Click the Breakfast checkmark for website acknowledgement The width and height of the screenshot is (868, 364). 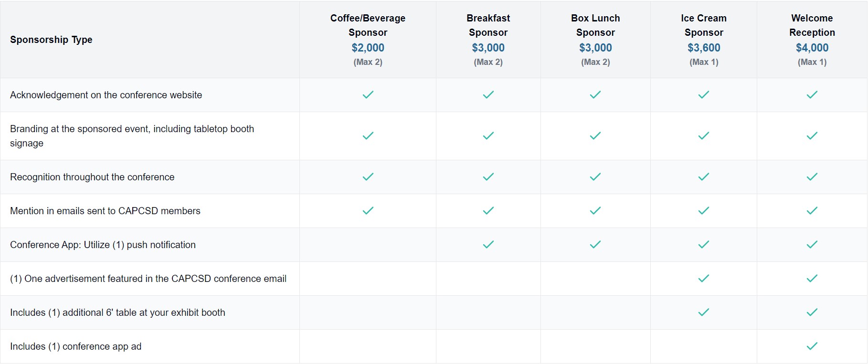point(488,95)
